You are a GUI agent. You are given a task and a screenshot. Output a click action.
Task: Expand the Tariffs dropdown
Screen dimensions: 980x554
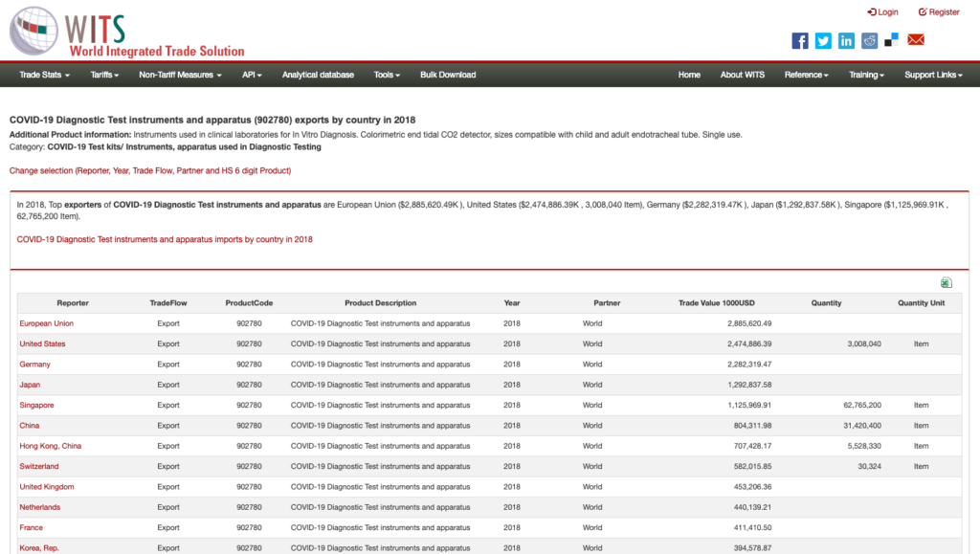104,75
